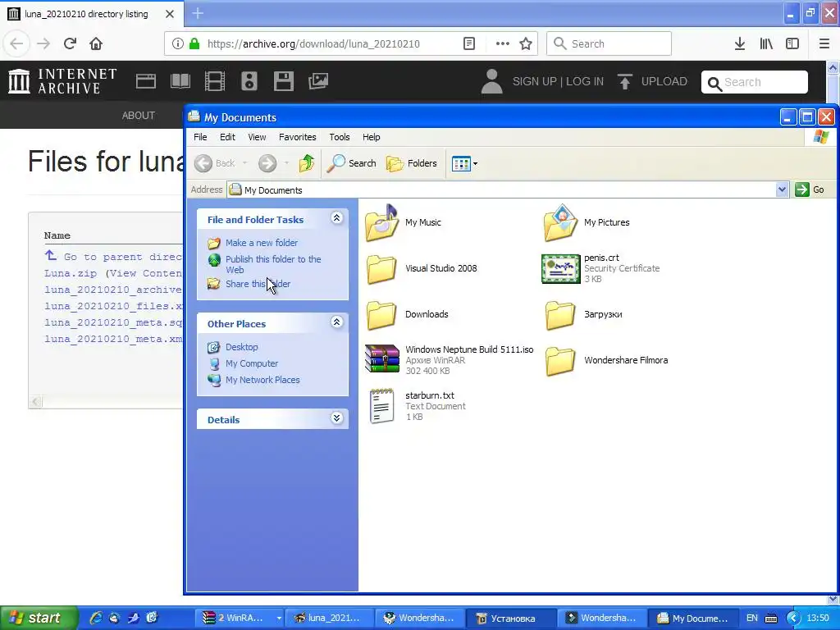Image resolution: width=840 pixels, height=630 pixels.
Task: Click the Internet Archive logo
Action: 62,81
